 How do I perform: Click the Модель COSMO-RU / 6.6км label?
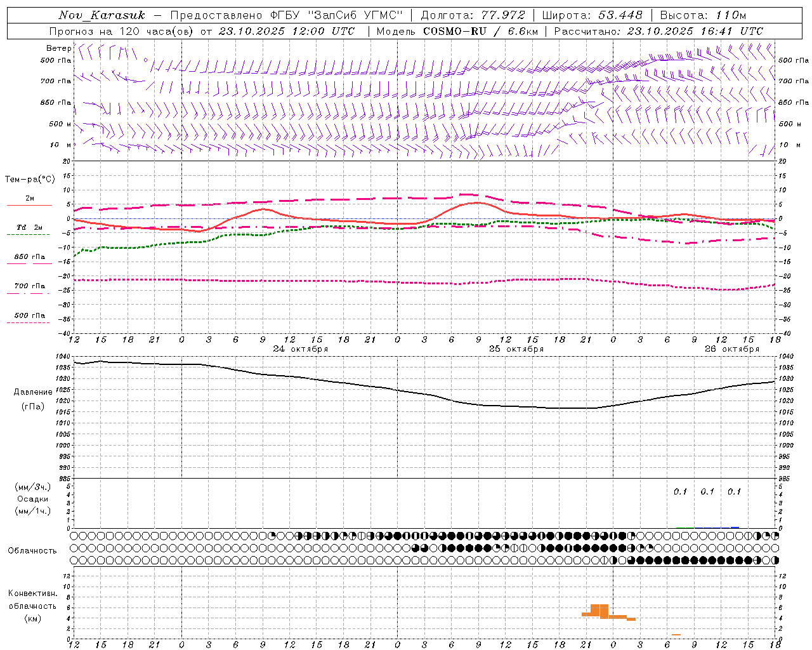pos(457,31)
